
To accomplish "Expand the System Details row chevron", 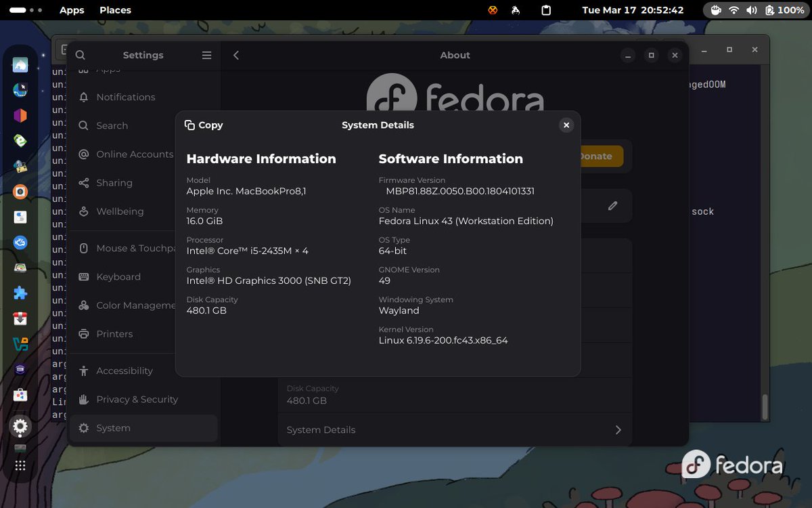I will point(618,430).
